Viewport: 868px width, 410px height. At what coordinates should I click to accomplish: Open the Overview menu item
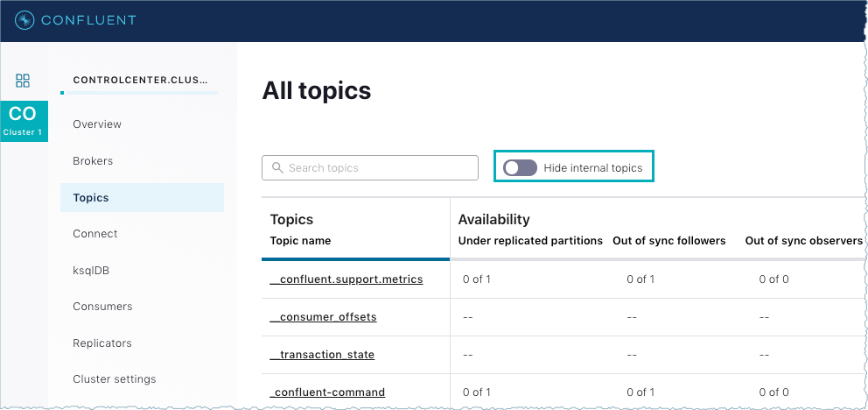(97, 124)
